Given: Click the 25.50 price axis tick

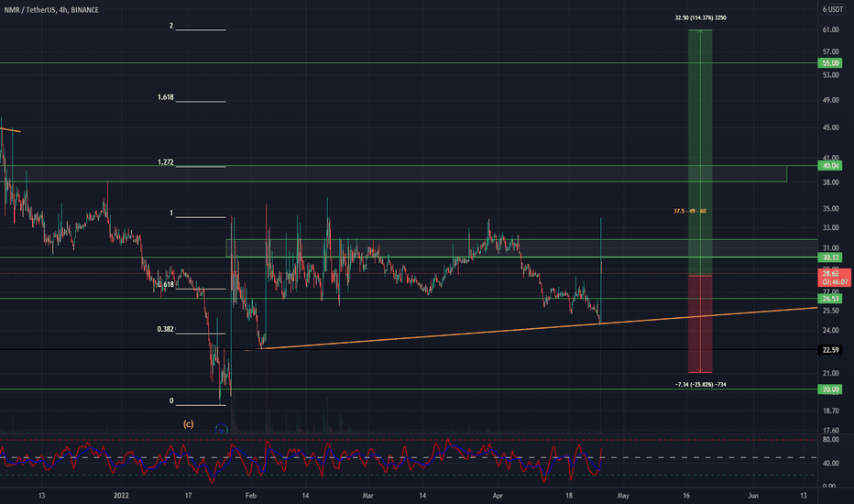Looking at the screenshot, I should coord(830,311).
